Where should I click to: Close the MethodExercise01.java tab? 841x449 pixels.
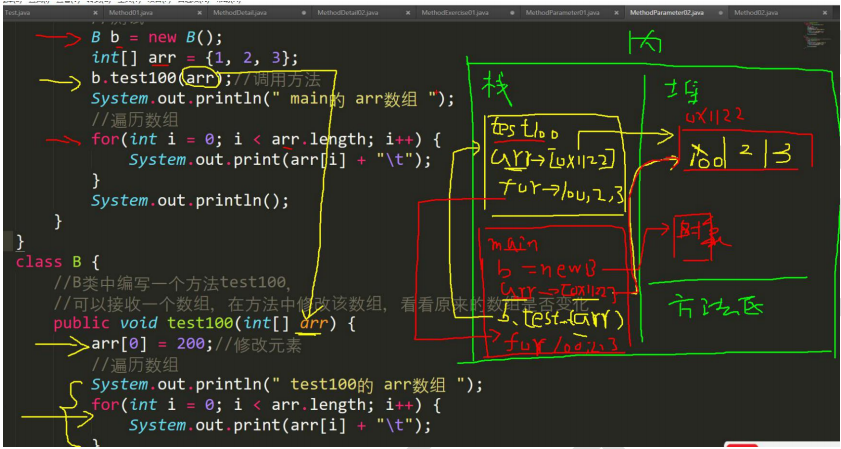512,12
